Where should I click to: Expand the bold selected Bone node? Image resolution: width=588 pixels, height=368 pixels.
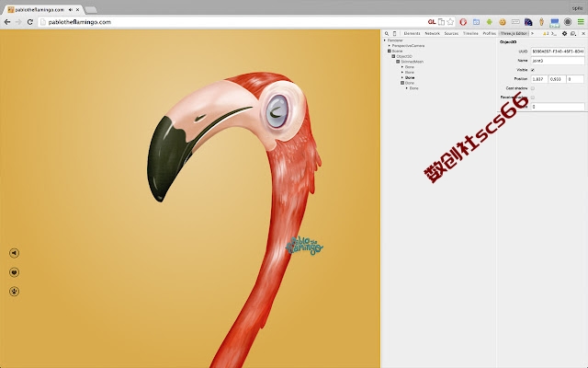(x=402, y=77)
